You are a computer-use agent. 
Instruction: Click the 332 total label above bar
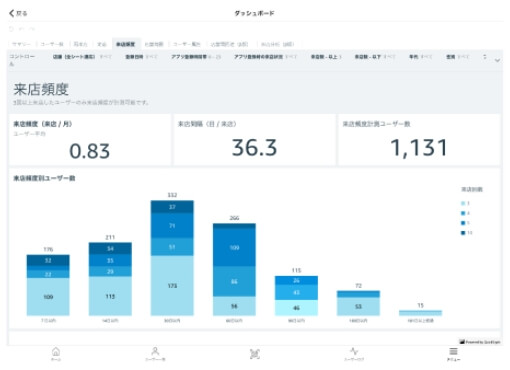[172, 195]
